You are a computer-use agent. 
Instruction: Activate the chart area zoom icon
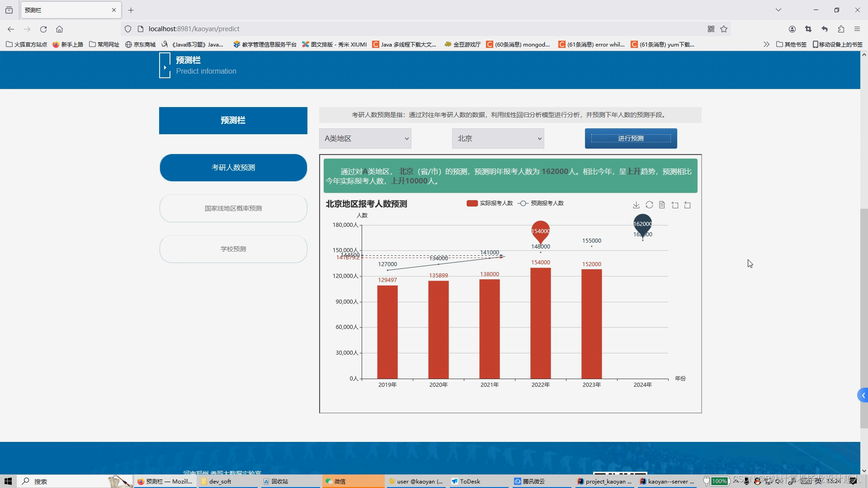click(x=675, y=205)
